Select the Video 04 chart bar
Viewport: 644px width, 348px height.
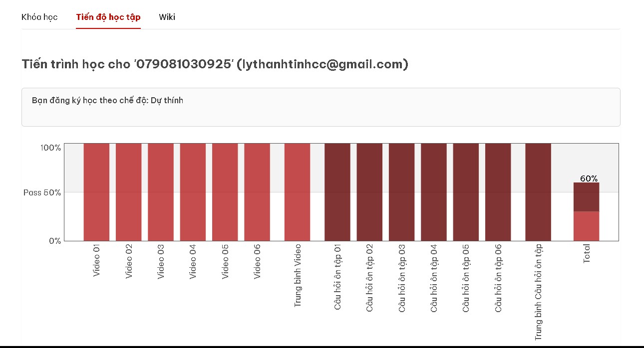tap(193, 192)
